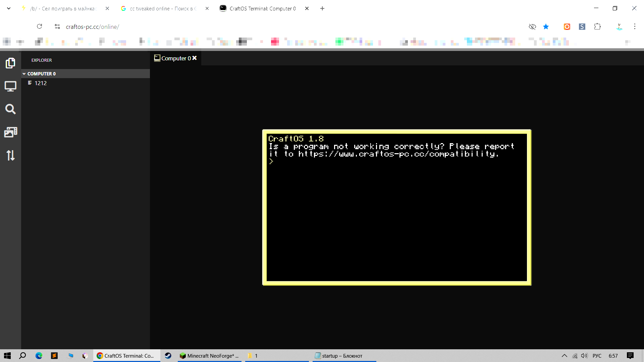Open the tab search dropdown chevron

(9, 9)
